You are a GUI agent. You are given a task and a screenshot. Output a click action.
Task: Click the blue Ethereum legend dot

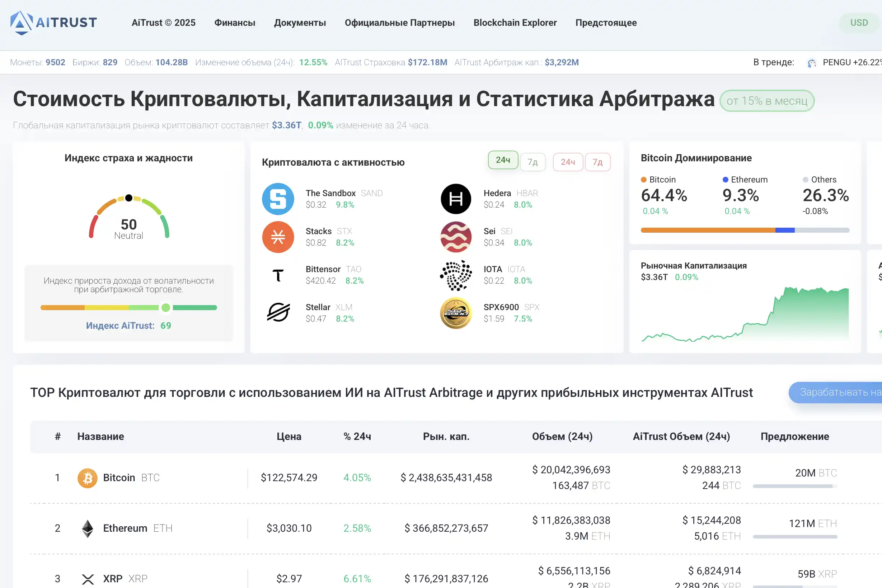[726, 180]
